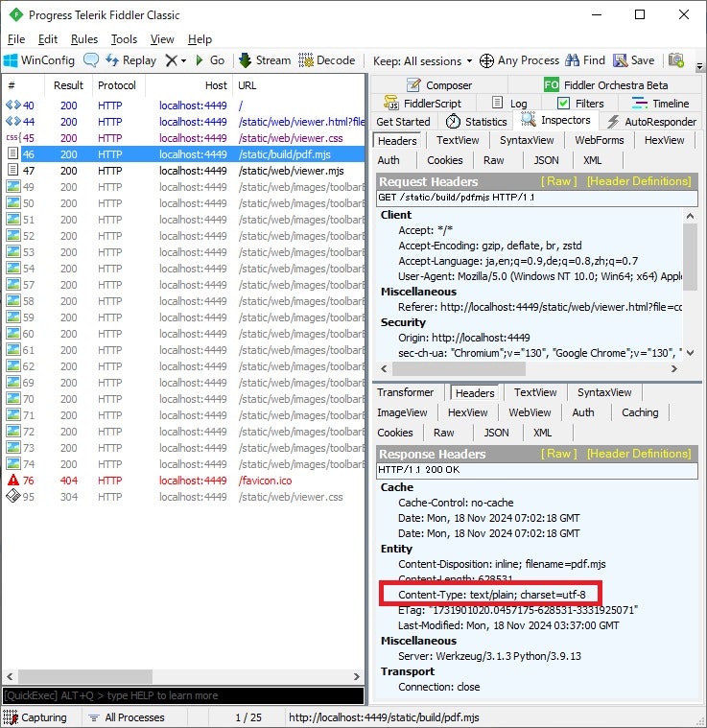This screenshot has width=707, height=728.
Task: Open the Keep: All sessions dropdown
Action: pos(423,60)
